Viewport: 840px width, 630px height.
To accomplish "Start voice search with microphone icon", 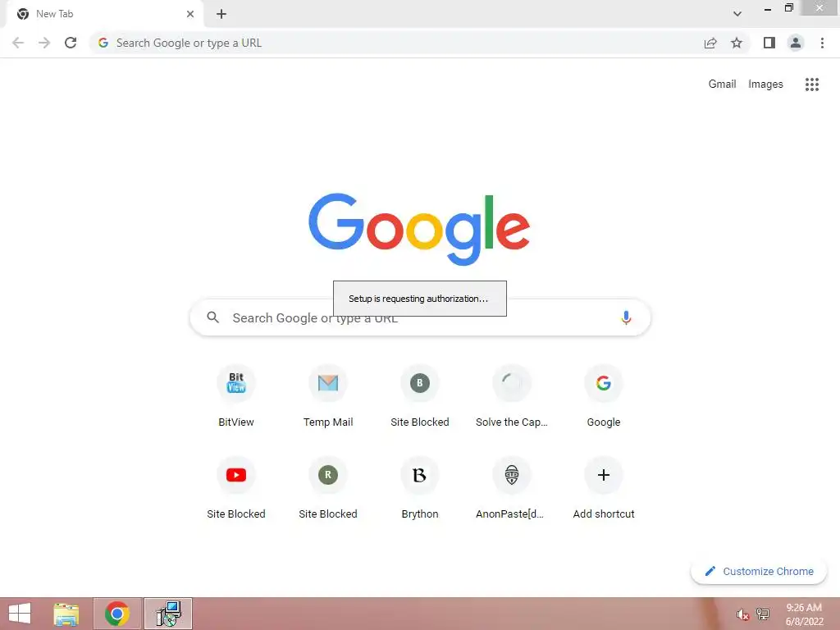I will coord(626,317).
